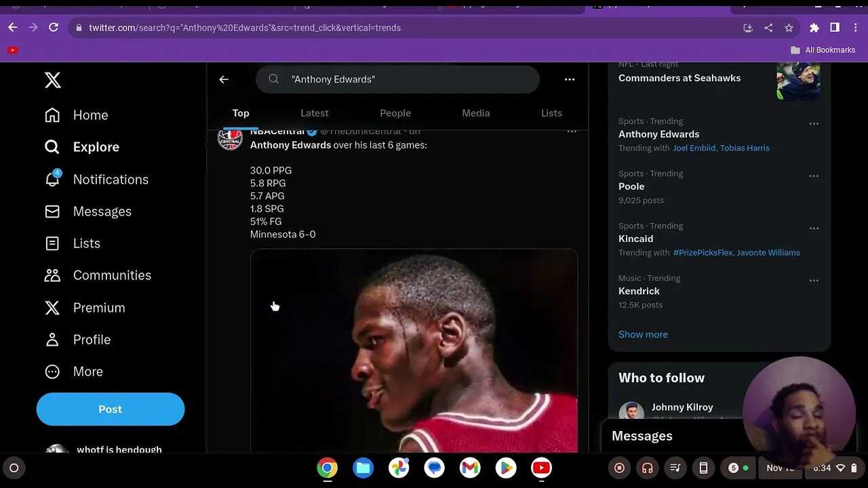The image size is (868, 488).
Task: Open your Profile page
Action: pyautogui.click(x=77, y=340)
